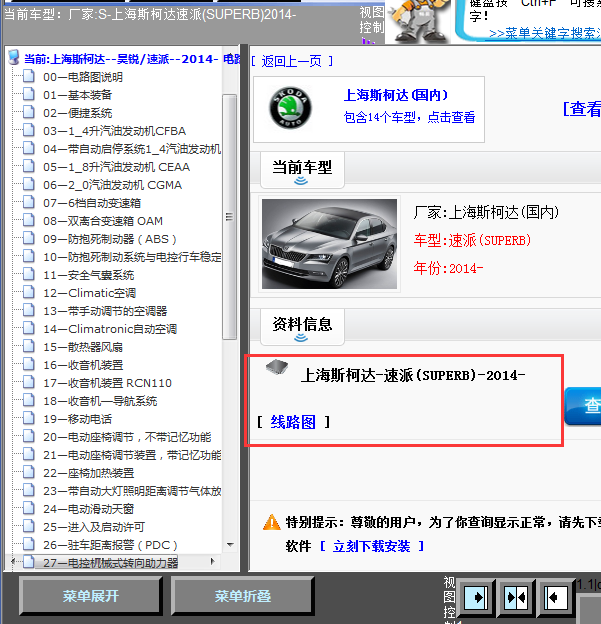Select 05—1_8升汽油发动机 CEAA
The height and width of the screenshot is (624, 601).
click(116, 167)
